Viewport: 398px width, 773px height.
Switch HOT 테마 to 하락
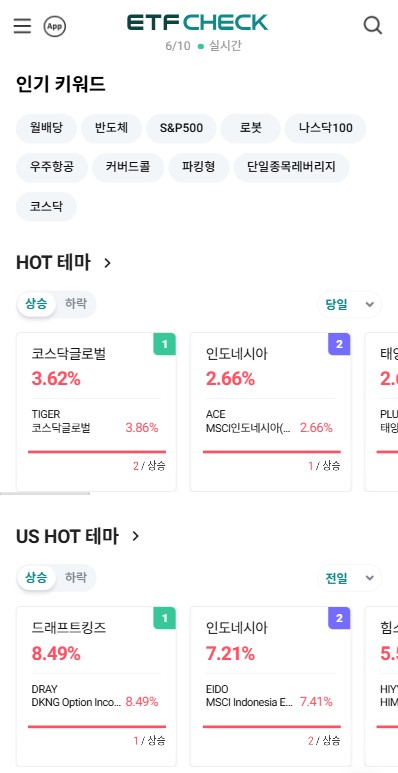tap(75, 304)
